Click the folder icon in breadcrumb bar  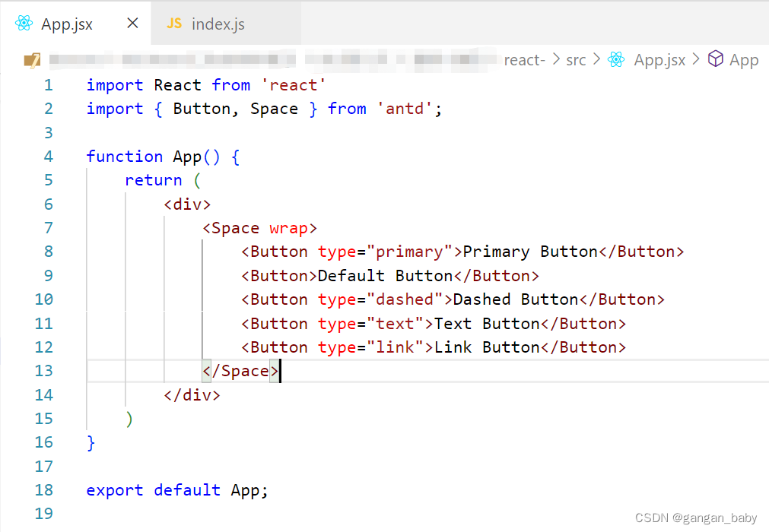coord(33,60)
